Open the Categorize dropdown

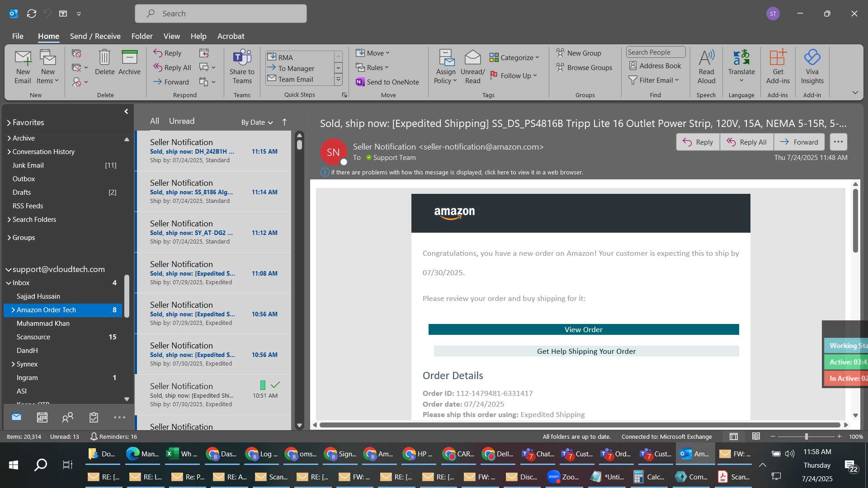(x=514, y=57)
